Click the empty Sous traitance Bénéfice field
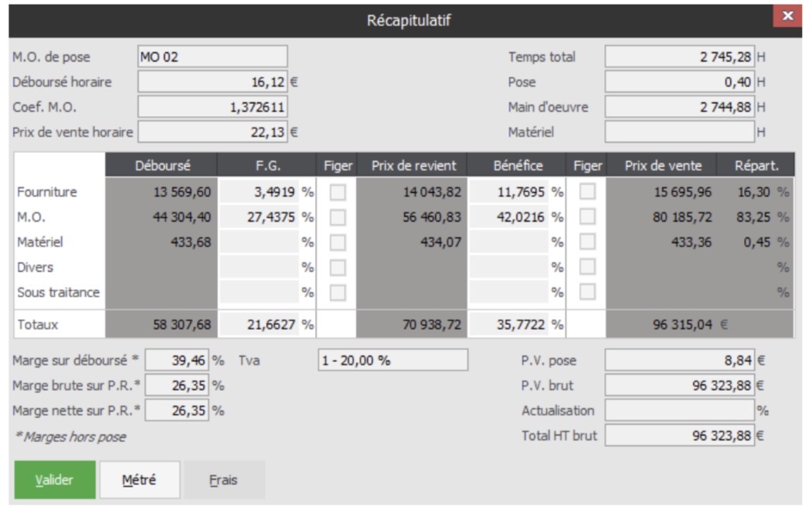812x513 pixels. coord(508,293)
